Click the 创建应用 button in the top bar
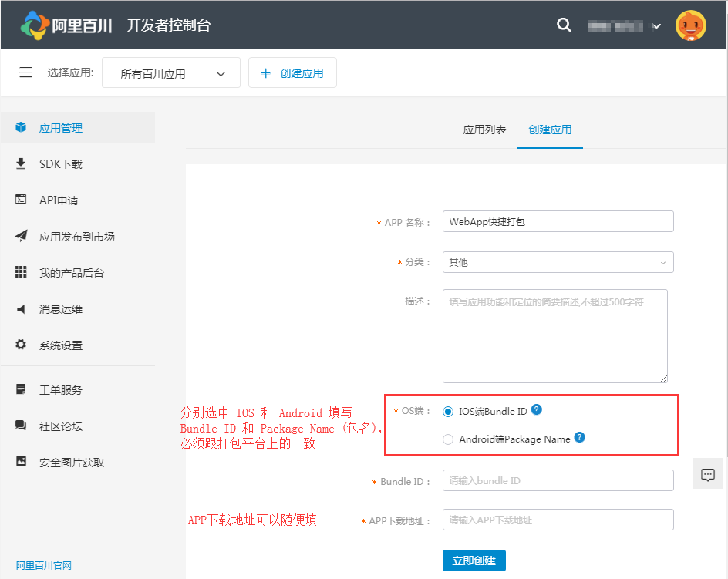Image resolution: width=728 pixels, height=579 pixels. [292, 73]
